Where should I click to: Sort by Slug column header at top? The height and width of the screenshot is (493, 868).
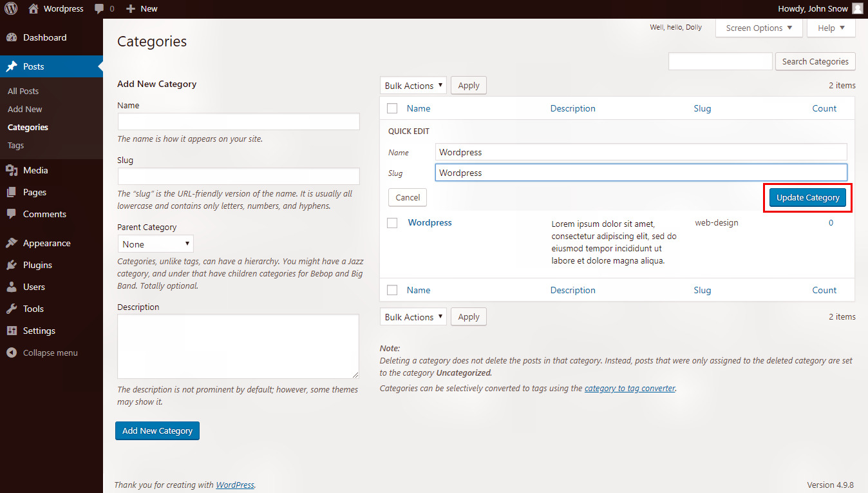point(703,108)
